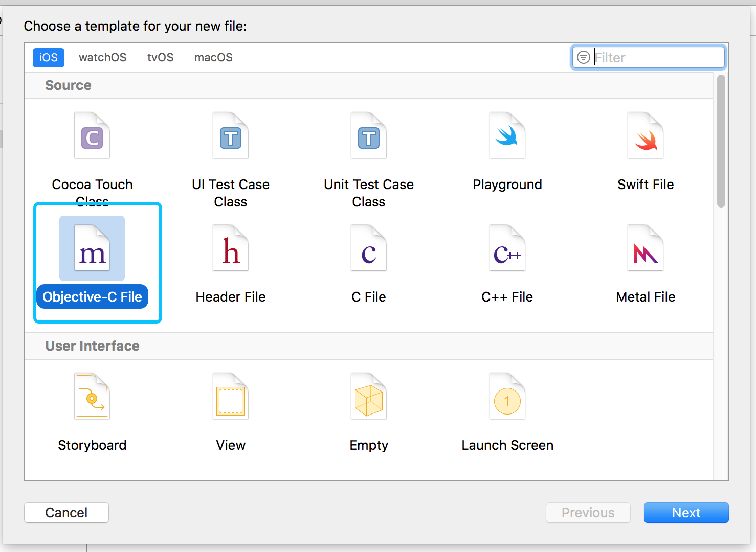This screenshot has width=756, height=552.
Task: Click the Swift File label
Action: tap(646, 185)
